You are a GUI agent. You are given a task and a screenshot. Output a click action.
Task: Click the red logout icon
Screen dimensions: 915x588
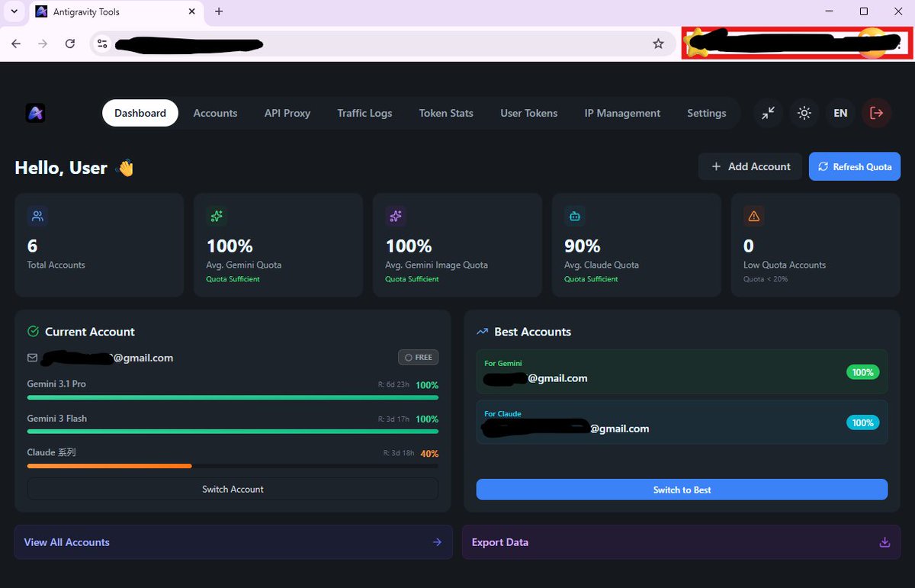click(877, 113)
